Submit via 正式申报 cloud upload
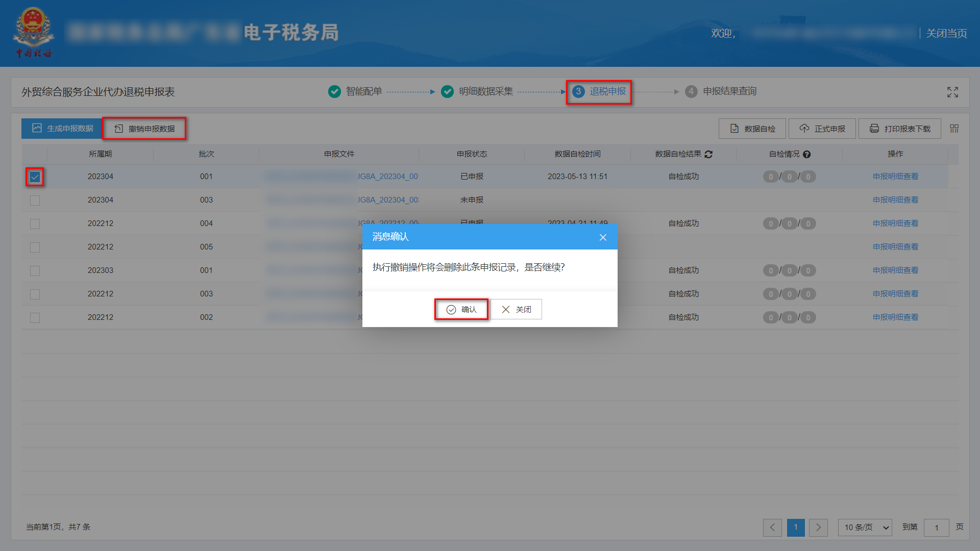 [822, 128]
